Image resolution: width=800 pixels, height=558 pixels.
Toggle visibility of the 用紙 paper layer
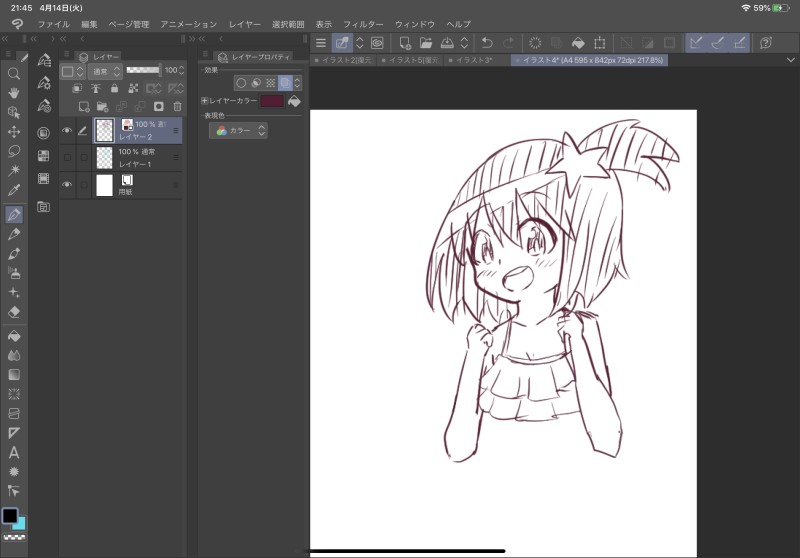67,185
